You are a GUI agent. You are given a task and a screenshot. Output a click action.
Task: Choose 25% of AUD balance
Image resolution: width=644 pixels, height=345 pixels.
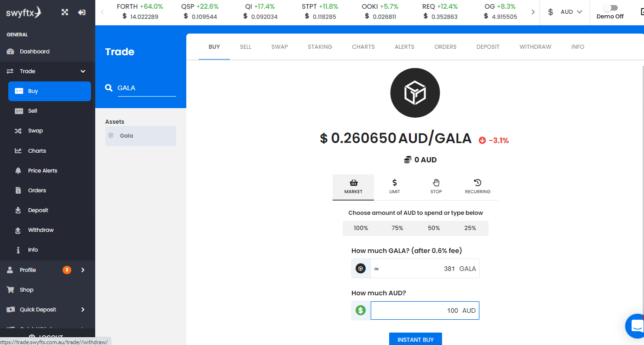click(470, 228)
